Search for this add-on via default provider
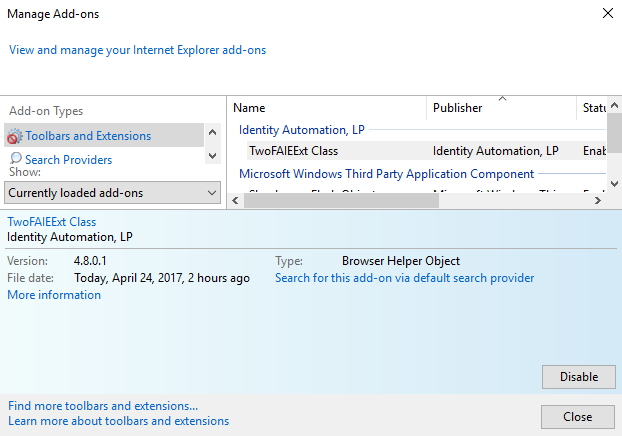 [405, 278]
